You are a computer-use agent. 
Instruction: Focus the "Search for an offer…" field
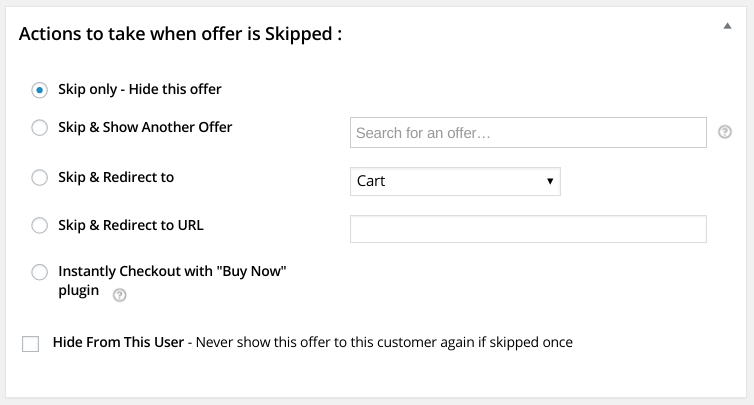coord(528,132)
